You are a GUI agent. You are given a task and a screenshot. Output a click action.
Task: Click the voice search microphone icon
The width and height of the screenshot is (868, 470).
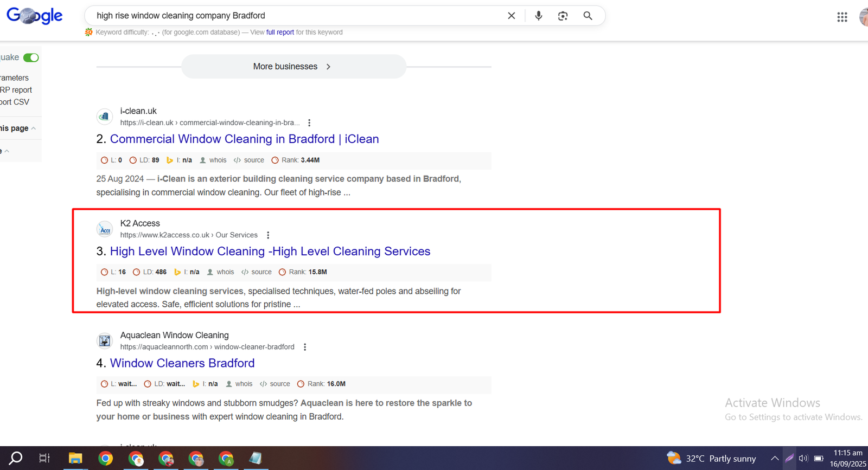(538, 16)
